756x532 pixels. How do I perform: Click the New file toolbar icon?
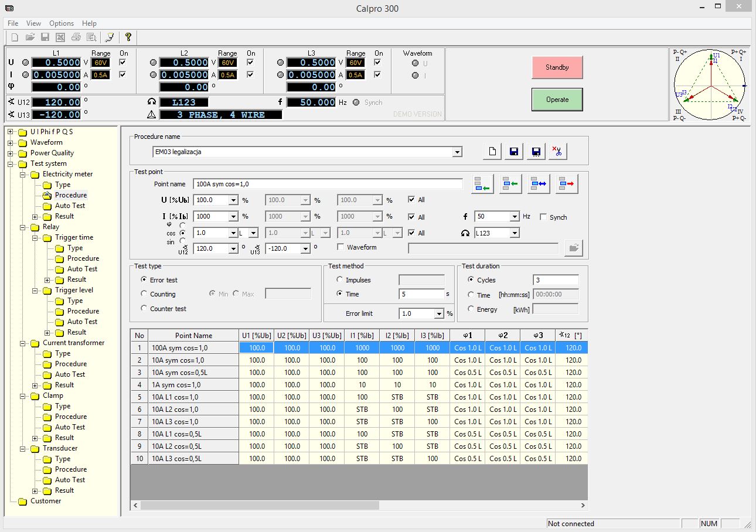[x=15, y=37]
